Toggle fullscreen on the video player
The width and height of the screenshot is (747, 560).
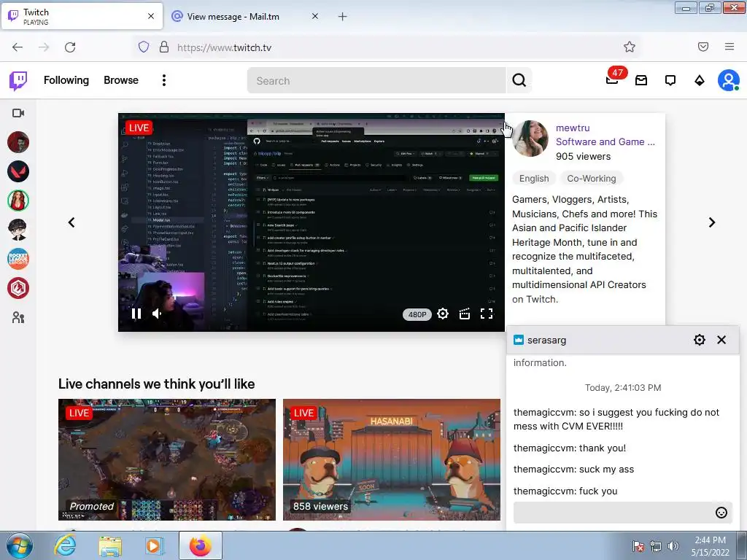tap(487, 314)
